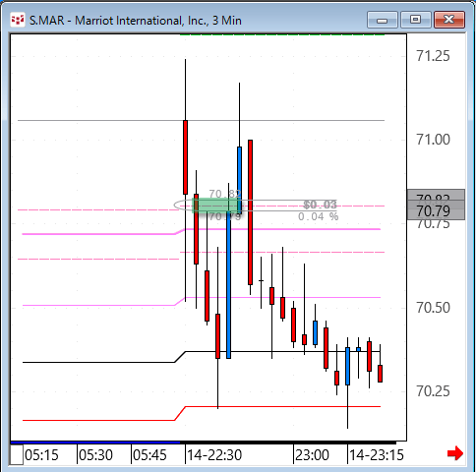Click the $0.03 measurement value
Viewport: 476px width, 472px height.
tap(320, 205)
